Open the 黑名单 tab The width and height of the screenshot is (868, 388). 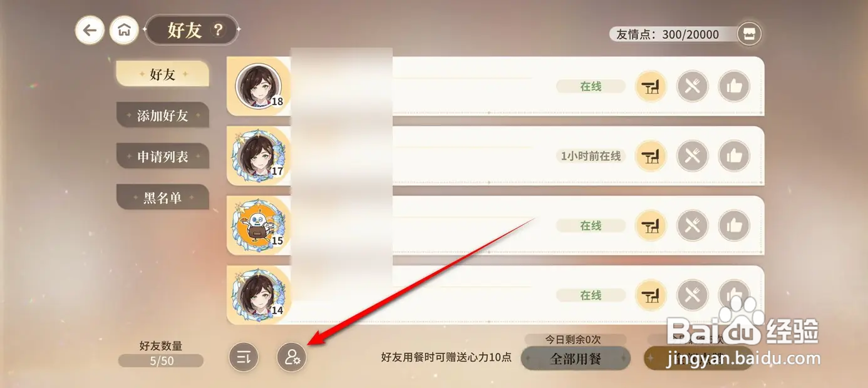pos(162,197)
